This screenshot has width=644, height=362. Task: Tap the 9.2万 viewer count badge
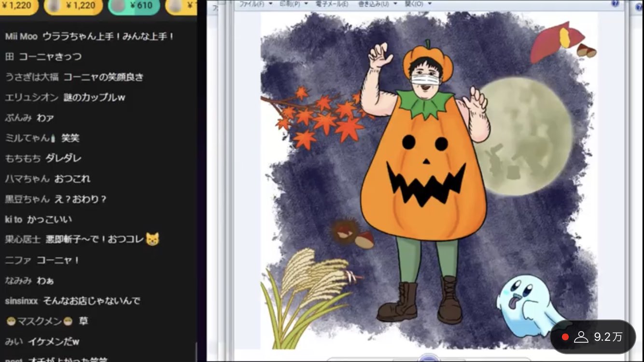593,337
